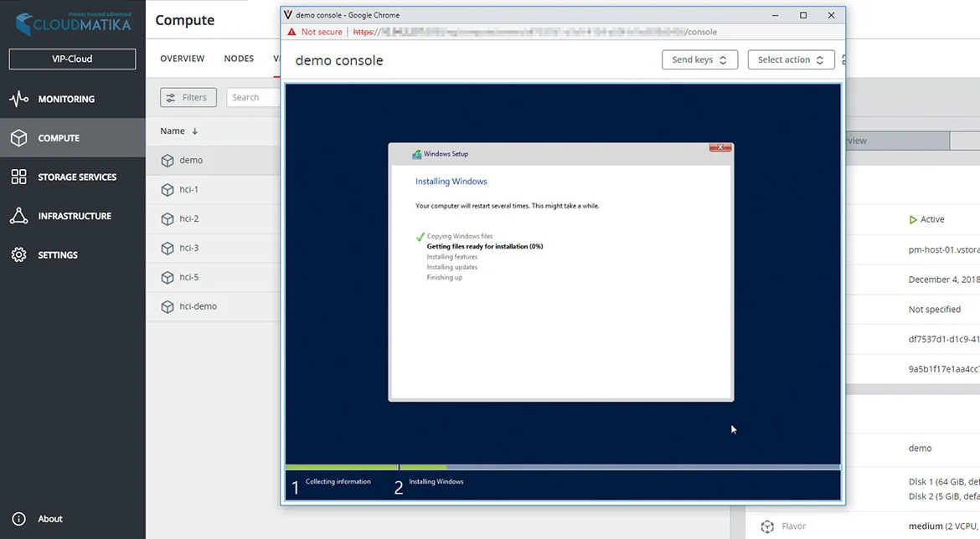Click the Flavor icon in details panel
Screen dimensions: 980x539
click(x=767, y=526)
